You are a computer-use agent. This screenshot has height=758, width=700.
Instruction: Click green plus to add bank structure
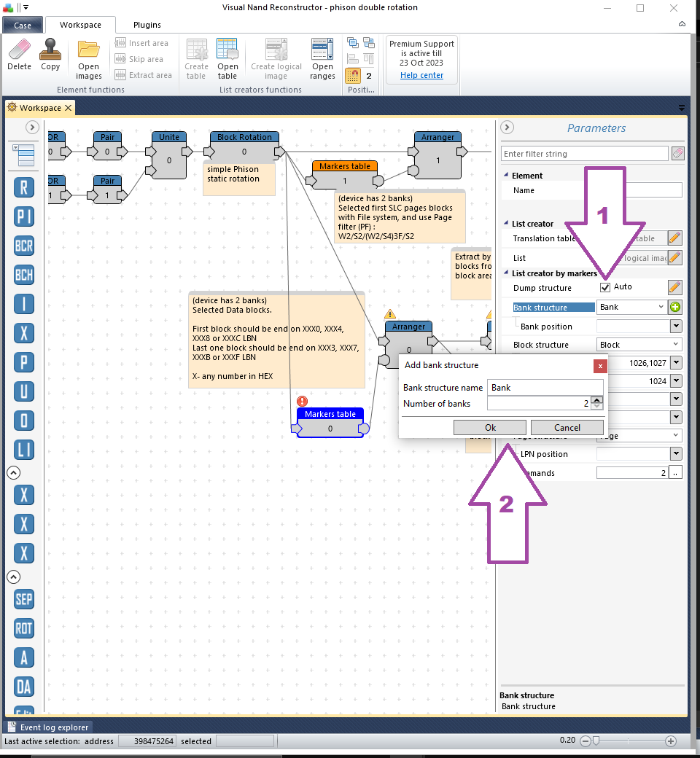pyautogui.click(x=675, y=307)
